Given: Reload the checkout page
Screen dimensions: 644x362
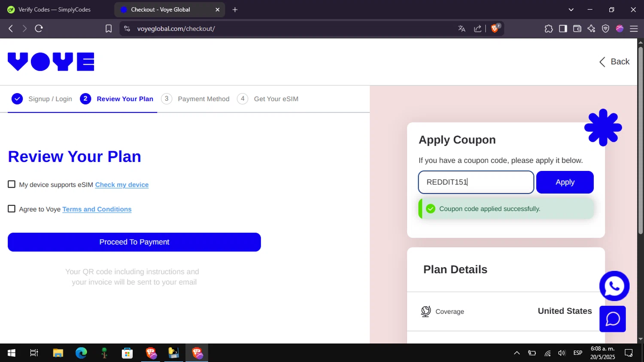Looking at the screenshot, I should pos(39,29).
